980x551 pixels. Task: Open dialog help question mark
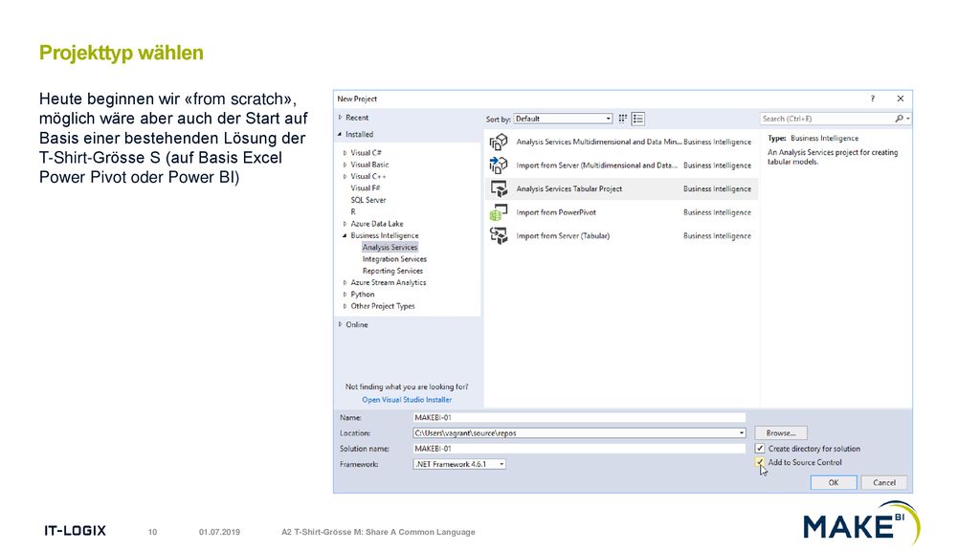pyautogui.click(x=873, y=99)
